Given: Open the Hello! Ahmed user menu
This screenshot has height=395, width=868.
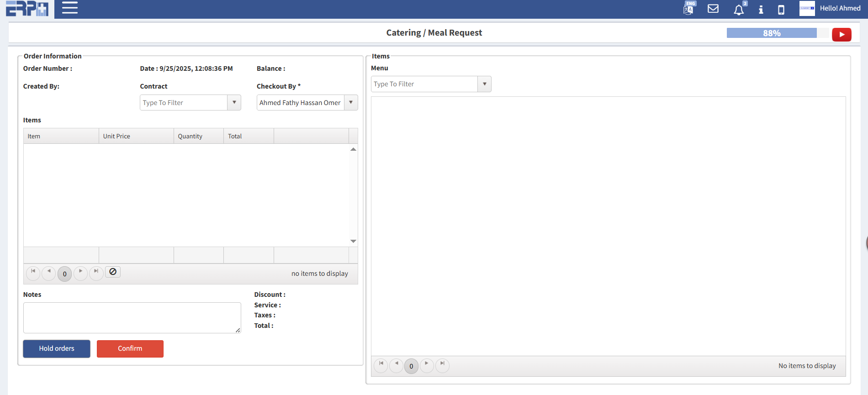Looking at the screenshot, I should [x=840, y=8].
